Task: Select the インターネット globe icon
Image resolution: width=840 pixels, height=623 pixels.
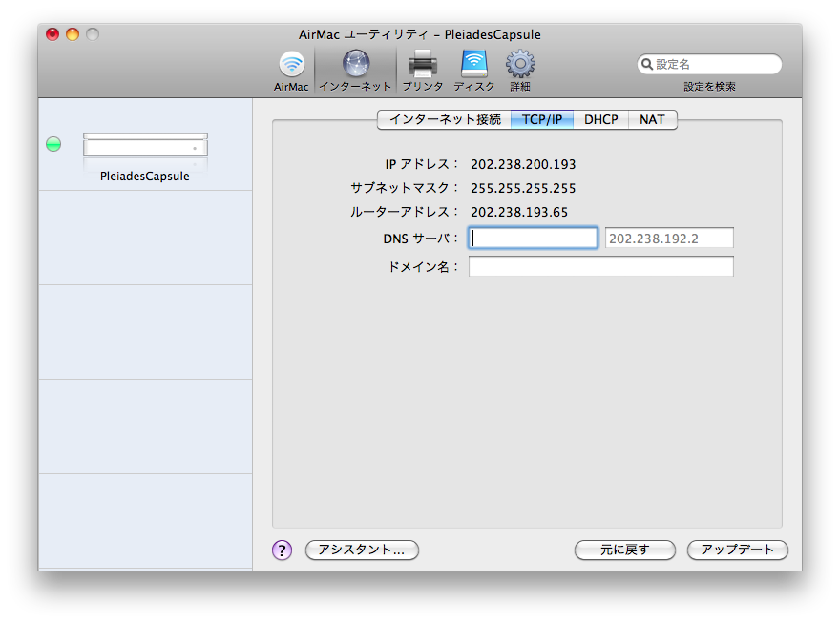Action: coord(356,64)
